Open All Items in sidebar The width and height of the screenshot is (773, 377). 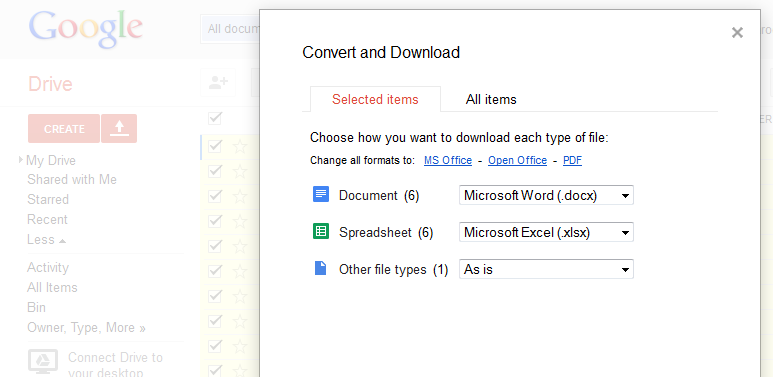click(x=52, y=287)
